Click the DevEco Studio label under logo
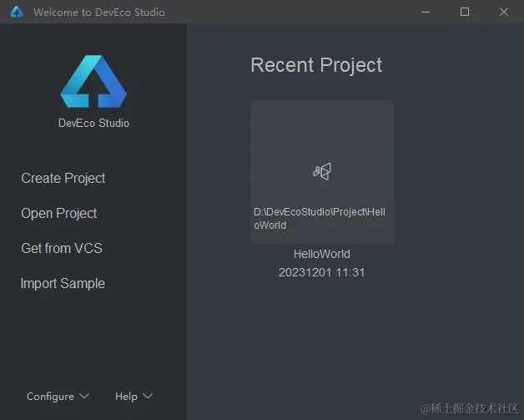The image size is (524, 420). (93, 123)
